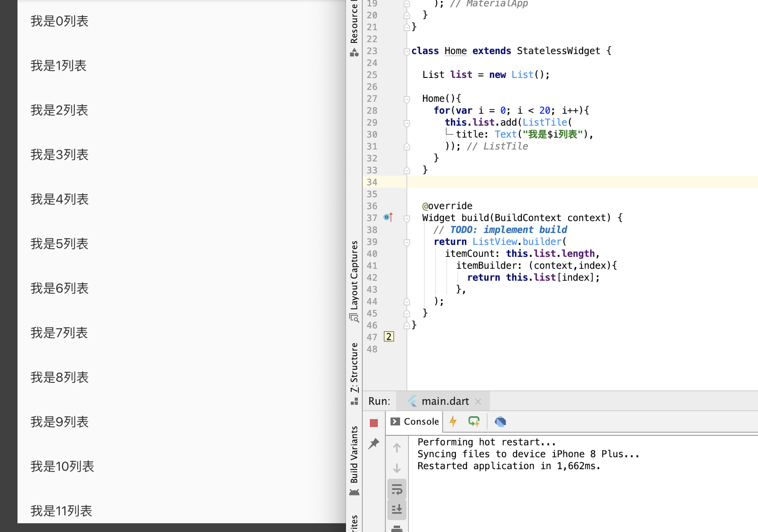
Task: Collapse the Home class at line 23
Action: tap(406, 51)
